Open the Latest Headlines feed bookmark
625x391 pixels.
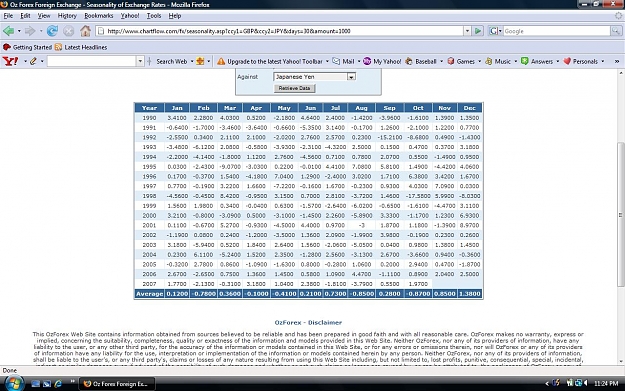81,47
